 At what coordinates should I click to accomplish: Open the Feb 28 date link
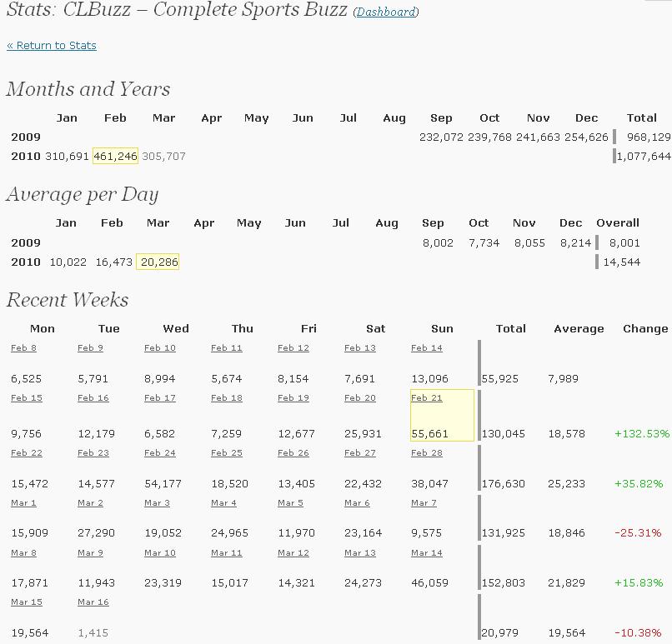[427, 453]
